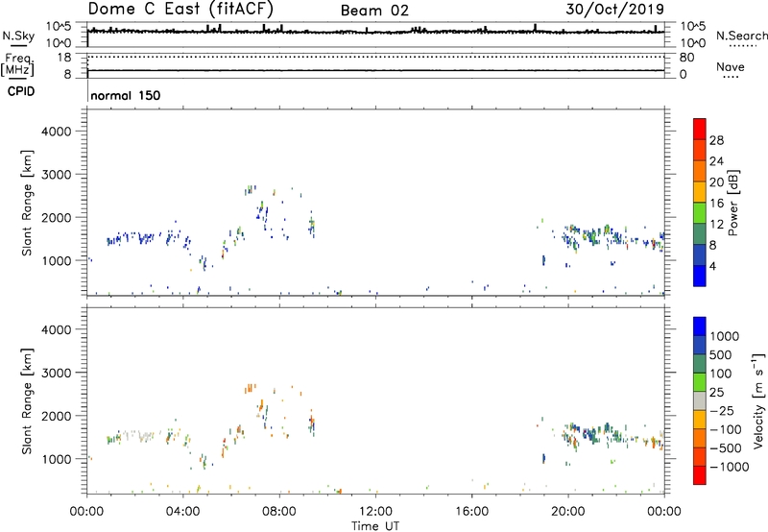Click the yellow power swatch between 16 and 20 dB
Screen dimensions: 768x532
700,192
